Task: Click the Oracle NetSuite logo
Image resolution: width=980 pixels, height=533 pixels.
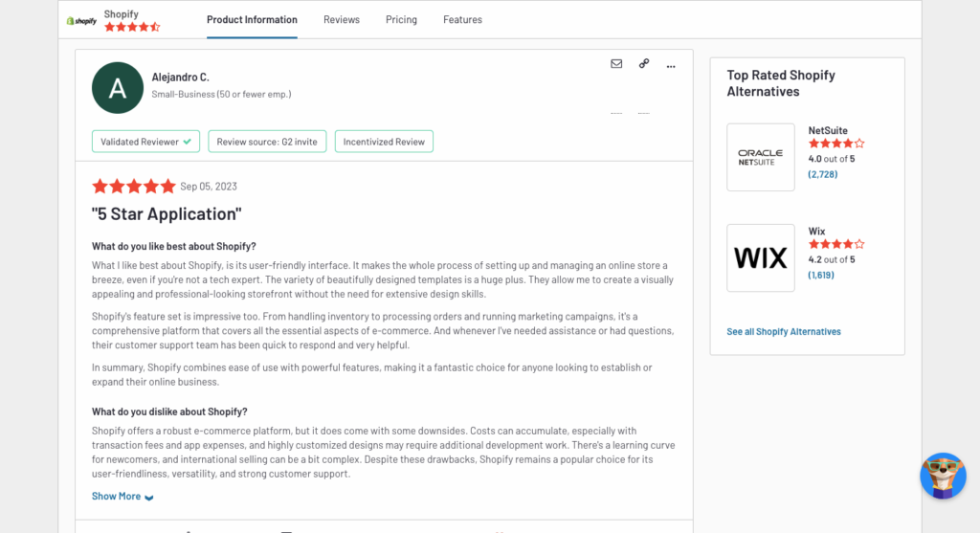Action: pyautogui.click(x=761, y=157)
